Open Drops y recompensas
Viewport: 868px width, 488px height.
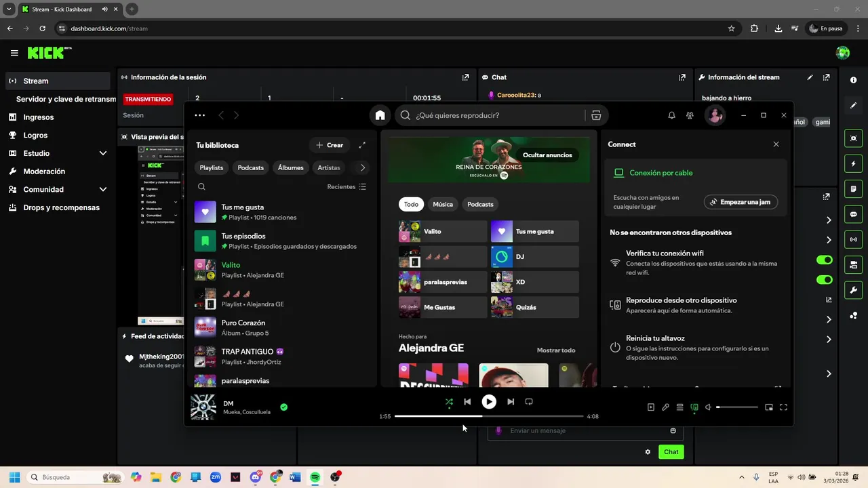point(58,207)
